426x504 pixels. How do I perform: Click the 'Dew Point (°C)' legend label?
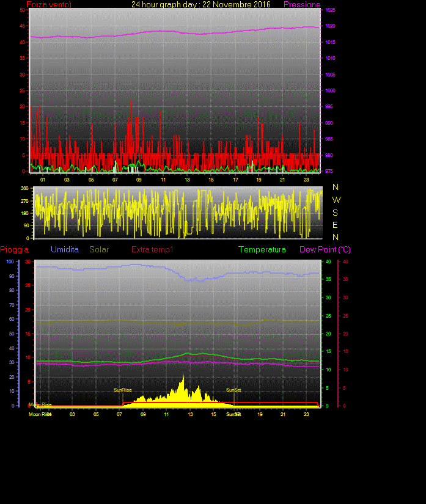click(325, 249)
